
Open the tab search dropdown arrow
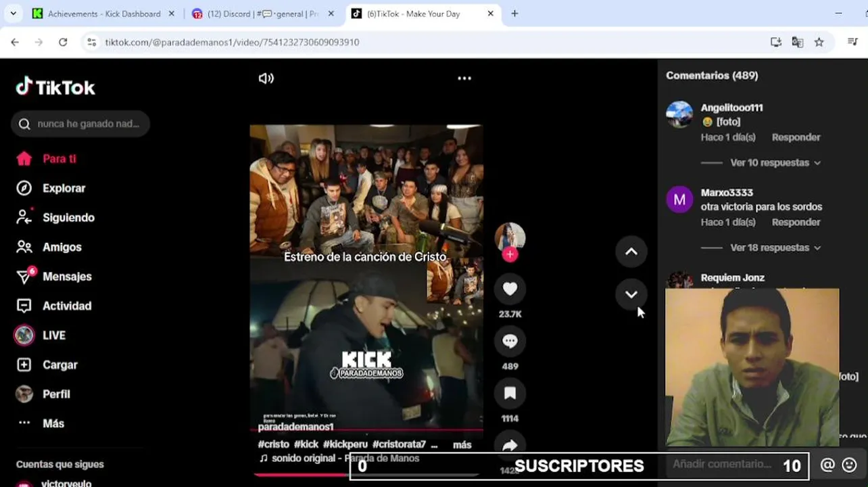click(13, 14)
